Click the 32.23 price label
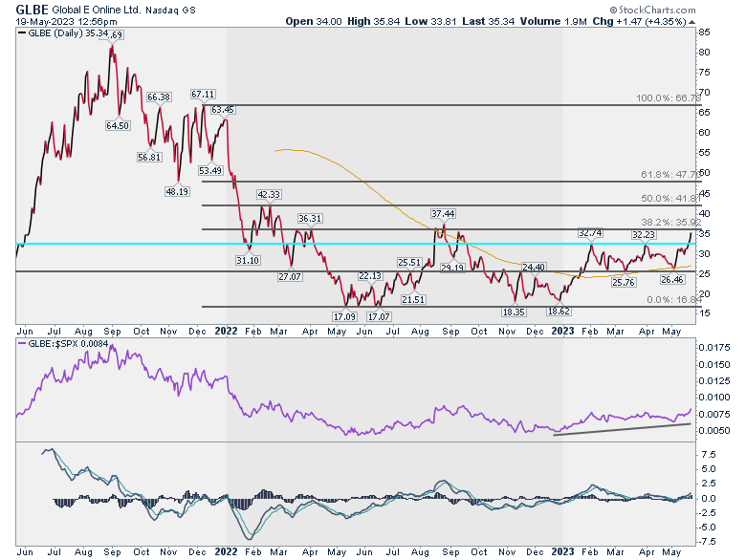The width and height of the screenshot is (746, 560). tap(644, 235)
